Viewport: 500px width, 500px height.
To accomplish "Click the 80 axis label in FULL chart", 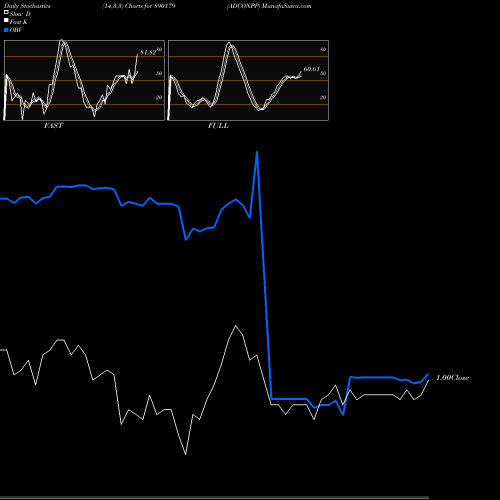I will 323,49.
